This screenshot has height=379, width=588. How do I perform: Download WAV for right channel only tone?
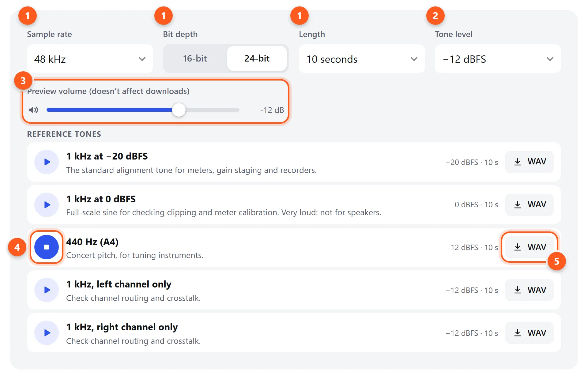(530, 333)
